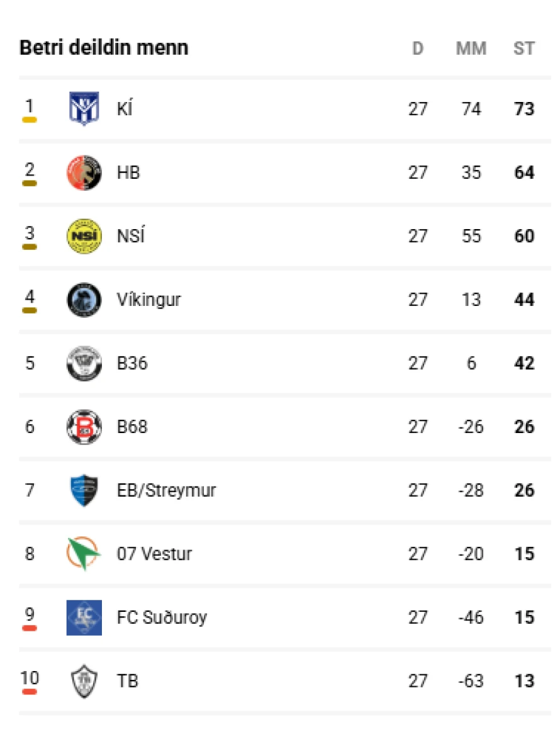Click the Betri deildin menn heading
This screenshot has width=560, height=739.
click(x=104, y=48)
